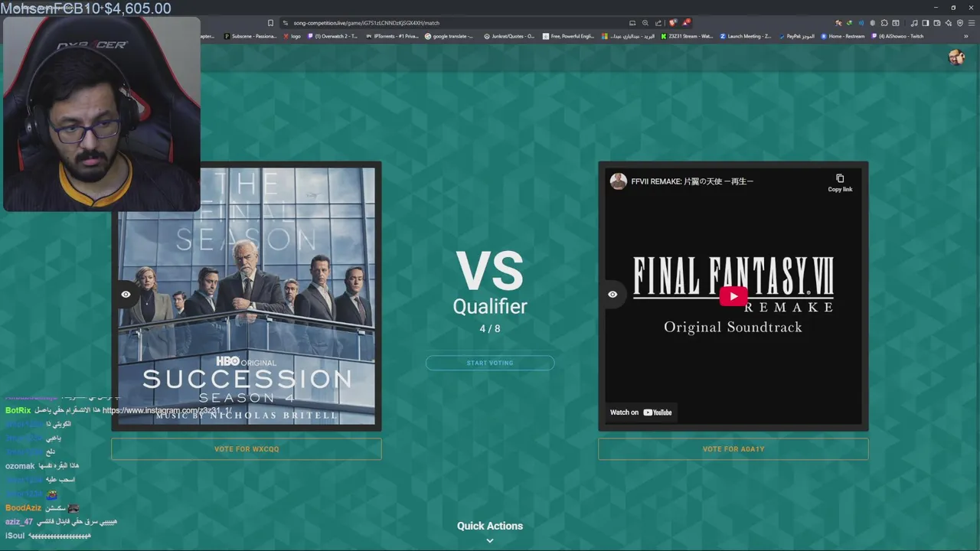Click the zoom magnifier icon in address bar
The height and width of the screenshot is (551, 980).
coord(645,23)
